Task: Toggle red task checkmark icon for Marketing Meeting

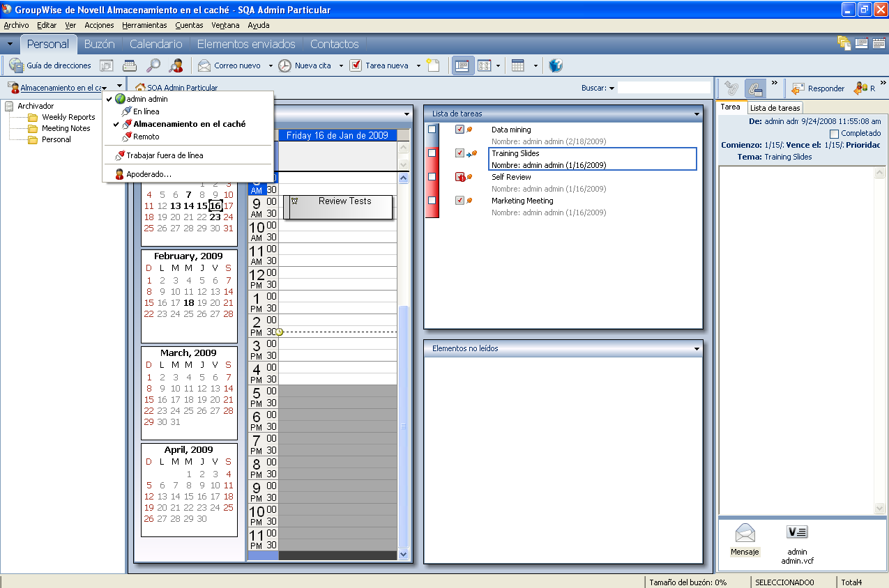Action: click(x=459, y=201)
